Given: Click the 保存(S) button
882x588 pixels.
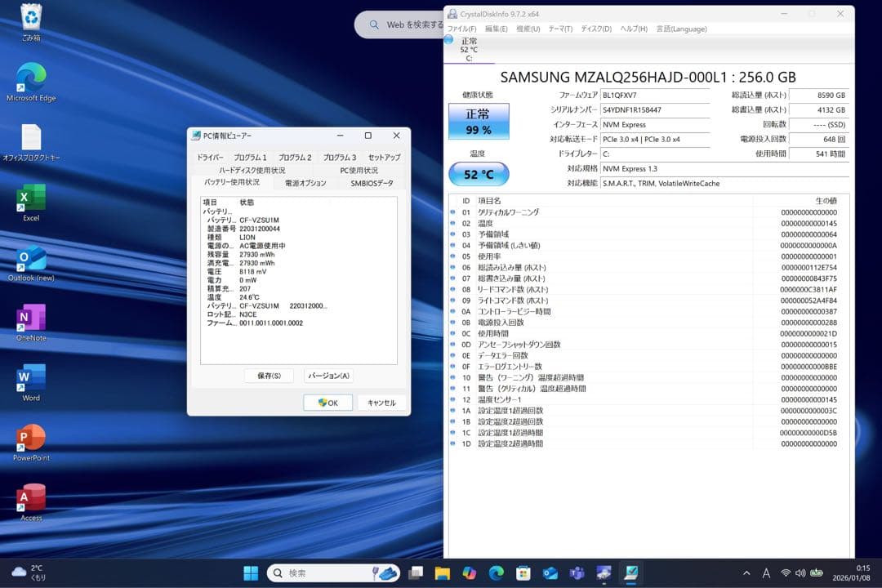Looking at the screenshot, I should coord(269,375).
